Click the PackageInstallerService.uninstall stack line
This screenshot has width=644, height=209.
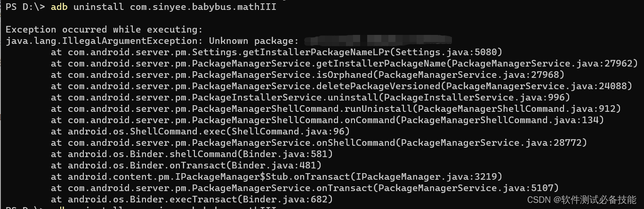pyautogui.click(x=311, y=98)
